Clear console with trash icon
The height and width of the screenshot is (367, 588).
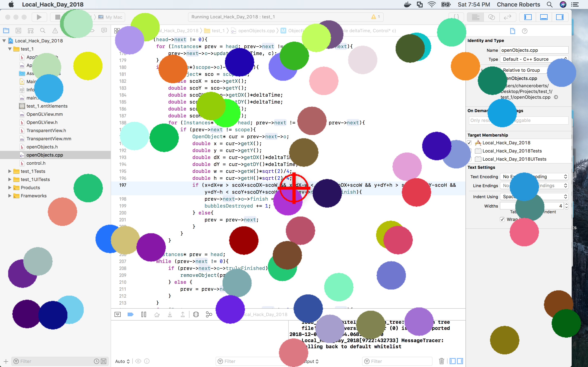pyautogui.click(x=441, y=361)
